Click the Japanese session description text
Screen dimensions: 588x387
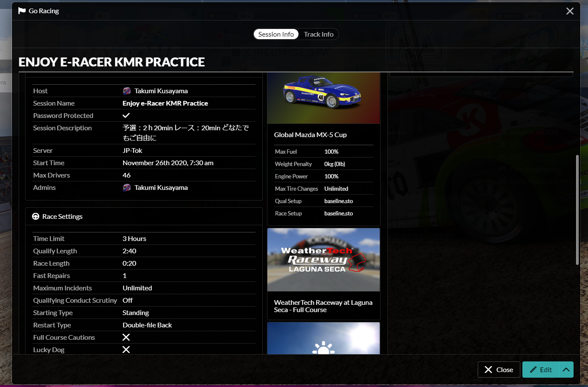[x=186, y=133]
